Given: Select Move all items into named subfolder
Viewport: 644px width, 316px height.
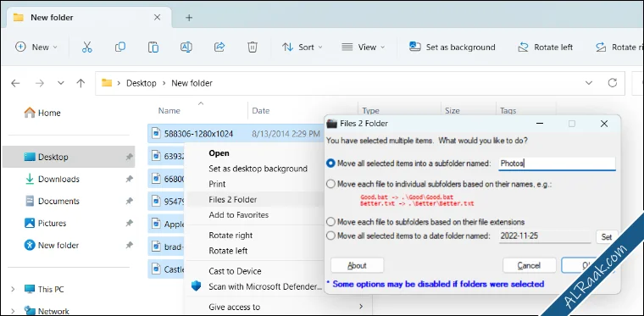Looking at the screenshot, I should coord(330,164).
